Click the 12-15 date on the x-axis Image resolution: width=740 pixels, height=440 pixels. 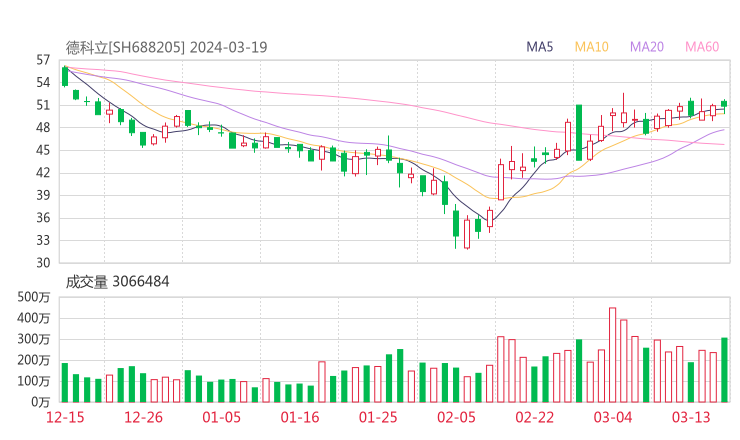(65, 416)
